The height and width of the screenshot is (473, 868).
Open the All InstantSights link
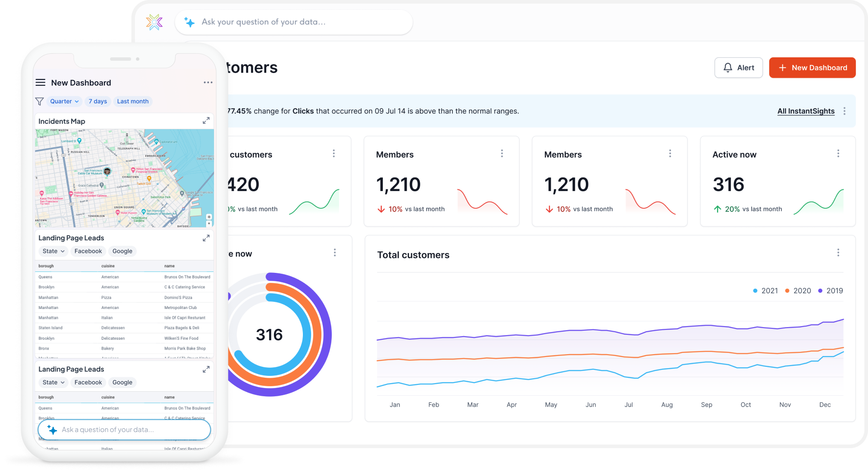[806, 111]
